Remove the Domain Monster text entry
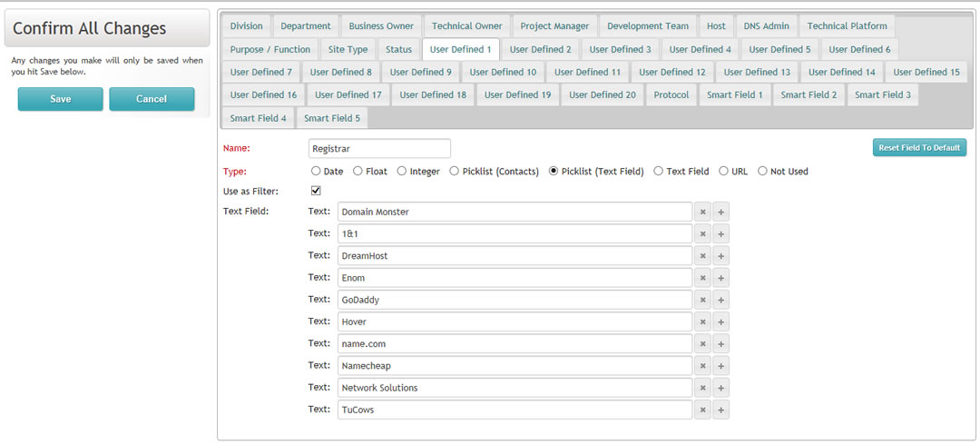Image resolution: width=980 pixels, height=445 pixels. click(x=702, y=213)
